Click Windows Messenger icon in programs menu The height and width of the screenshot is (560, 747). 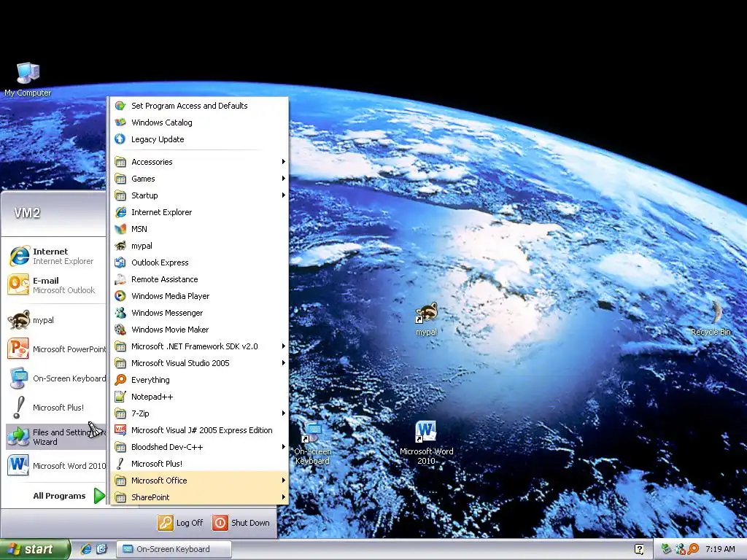click(120, 313)
